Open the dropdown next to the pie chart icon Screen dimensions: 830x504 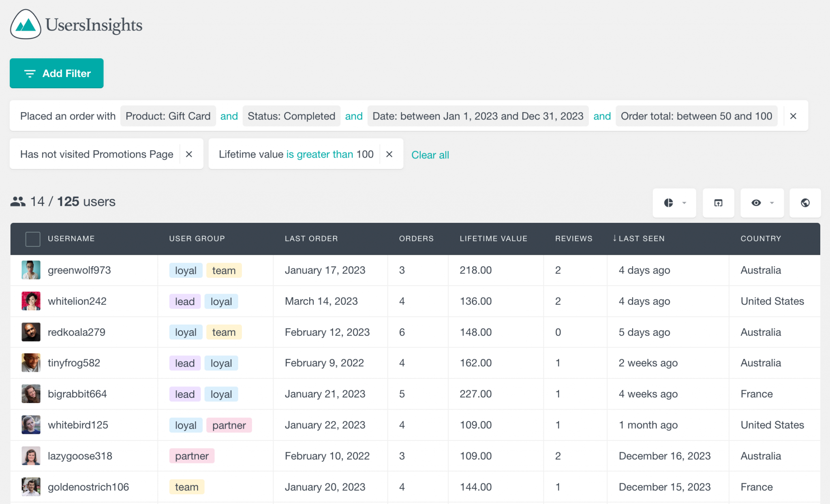tap(684, 203)
